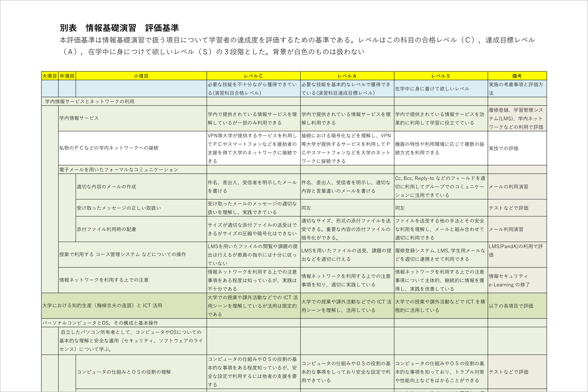Select the 小項目 header cell
The height and width of the screenshot is (392, 588).
pyautogui.click(x=141, y=76)
